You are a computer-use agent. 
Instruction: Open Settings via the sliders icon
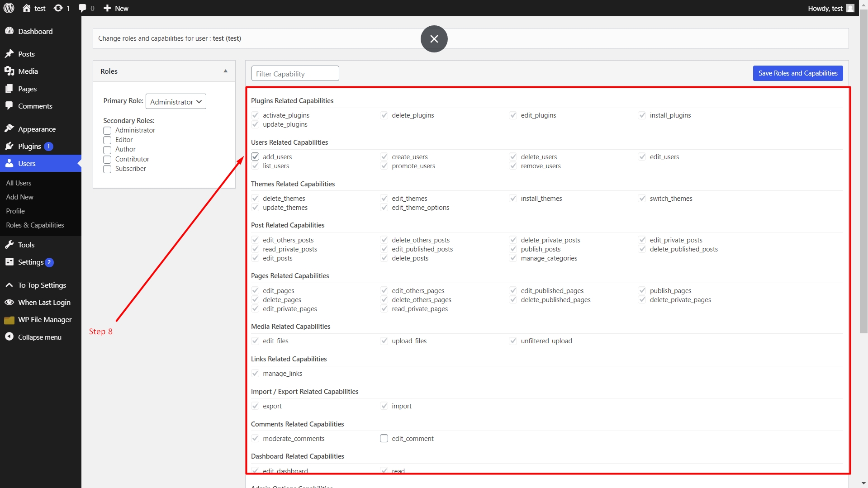click(9, 262)
